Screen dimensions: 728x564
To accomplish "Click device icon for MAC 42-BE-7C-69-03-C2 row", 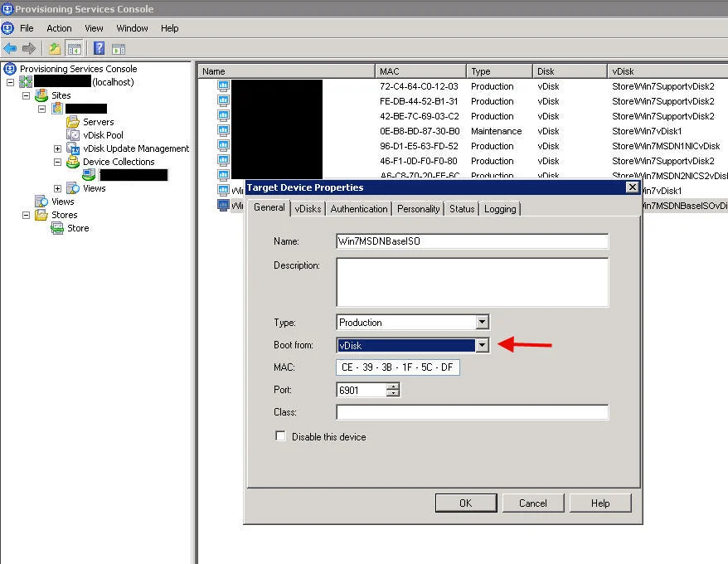I will pyautogui.click(x=223, y=115).
